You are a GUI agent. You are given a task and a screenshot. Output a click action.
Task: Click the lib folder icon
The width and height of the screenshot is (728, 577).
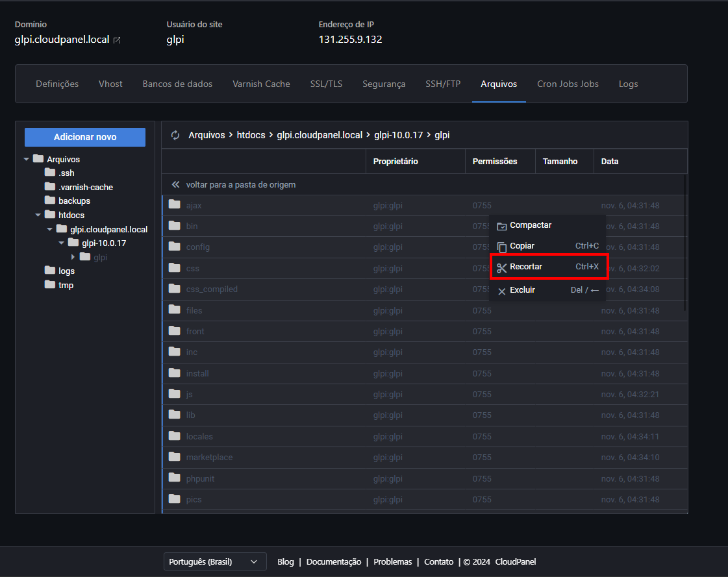pyautogui.click(x=175, y=415)
